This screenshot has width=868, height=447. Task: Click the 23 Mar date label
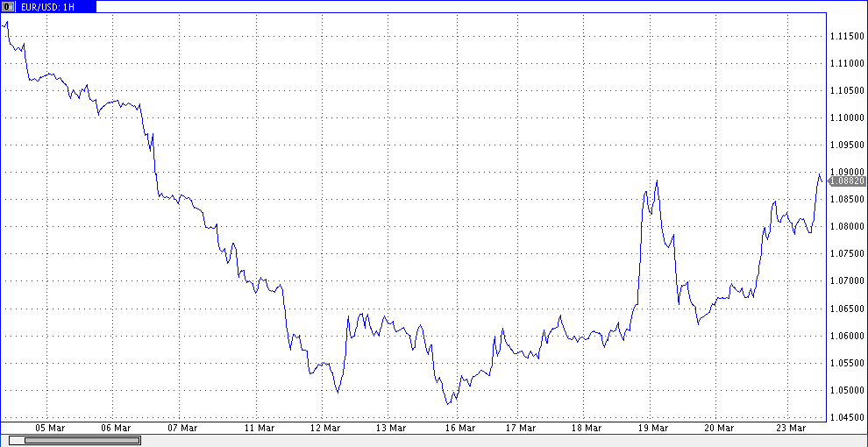point(792,429)
